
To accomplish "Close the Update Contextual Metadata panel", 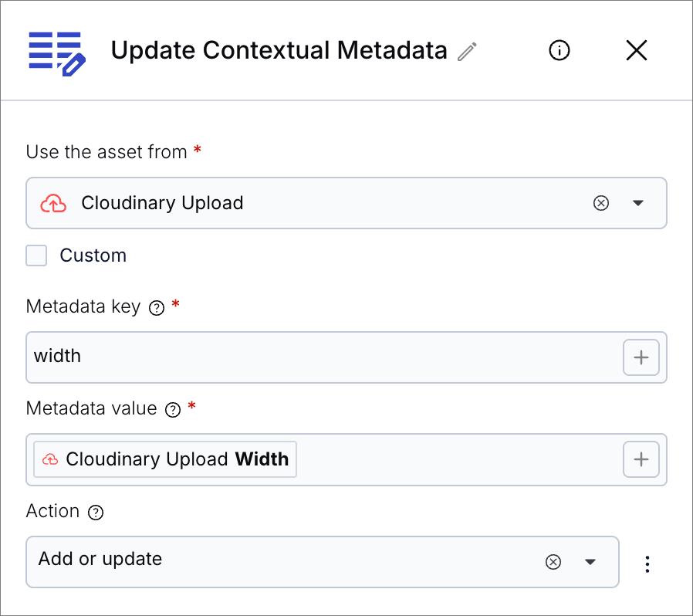I will pyautogui.click(x=636, y=51).
